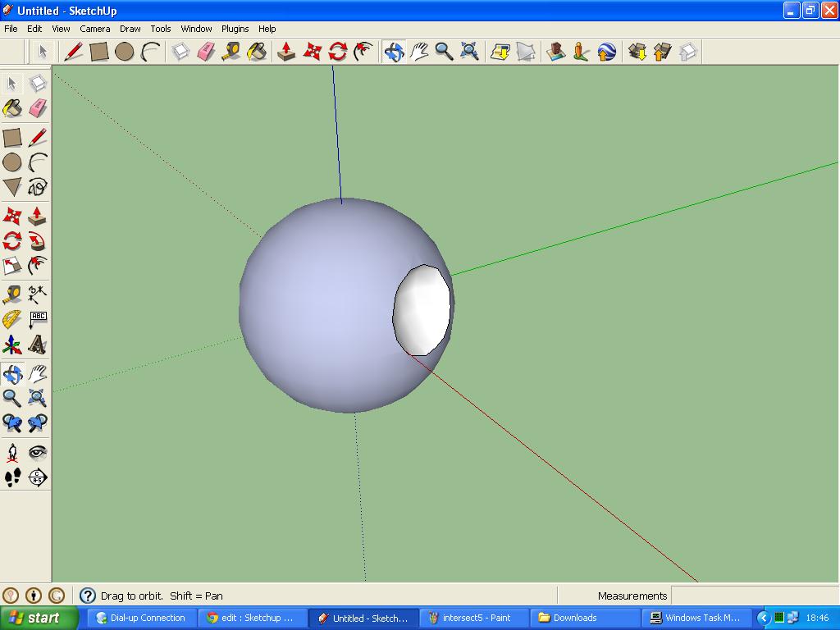Click the Windows start button
The width and height of the screenshot is (840, 630).
[x=39, y=618]
